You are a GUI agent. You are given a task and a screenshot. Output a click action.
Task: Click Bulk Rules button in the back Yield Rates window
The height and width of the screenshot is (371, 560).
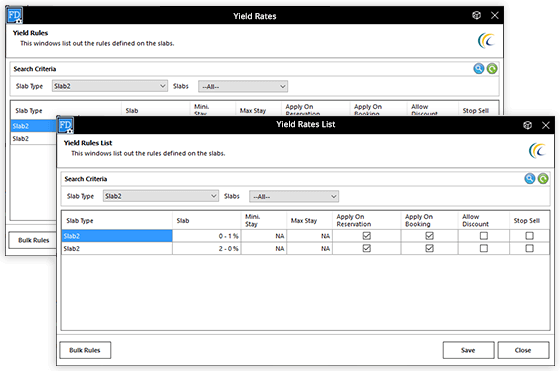point(33,240)
